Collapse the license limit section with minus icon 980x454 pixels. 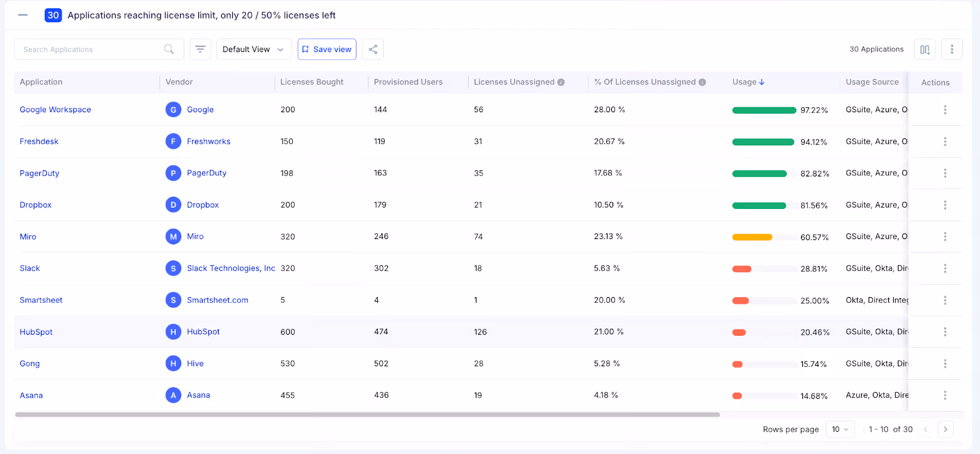[x=23, y=15]
